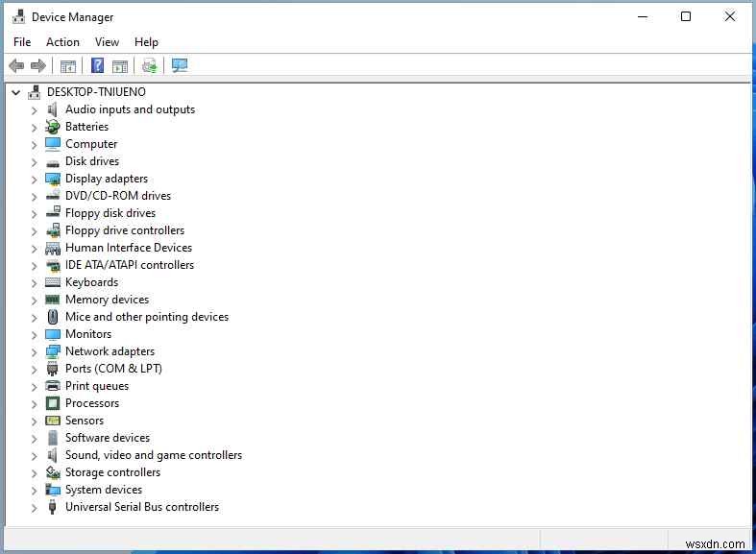
Task: Click the Universal Serial Bus controllers icon
Action: (x=52, y=507)
